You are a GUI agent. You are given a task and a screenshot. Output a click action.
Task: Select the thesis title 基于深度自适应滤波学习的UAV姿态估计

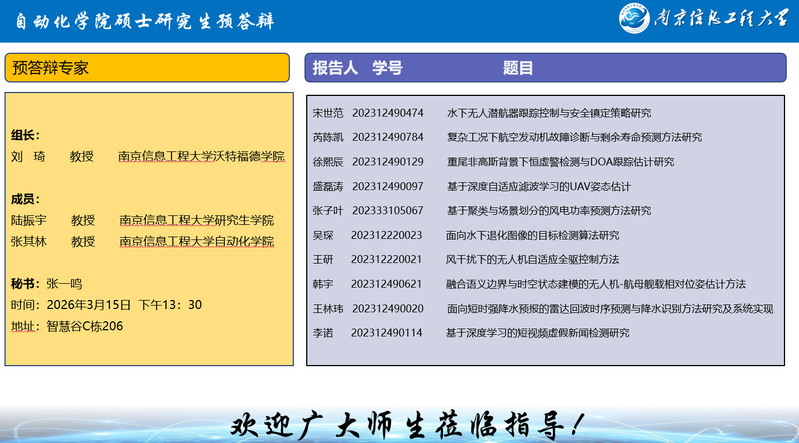538,186
